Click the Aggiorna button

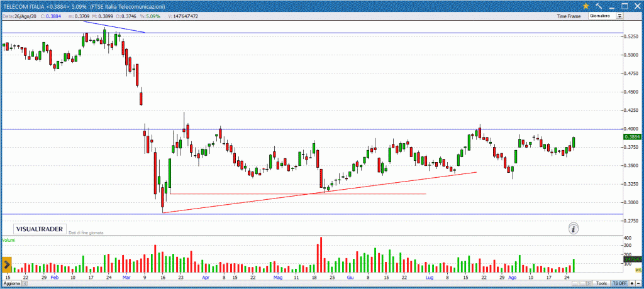[x=11, y=284]
